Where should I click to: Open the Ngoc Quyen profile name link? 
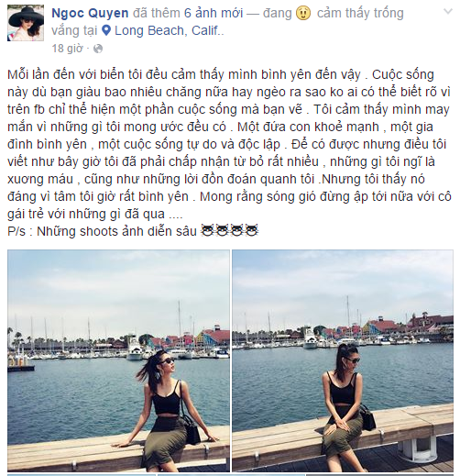(x=90, y=13)
